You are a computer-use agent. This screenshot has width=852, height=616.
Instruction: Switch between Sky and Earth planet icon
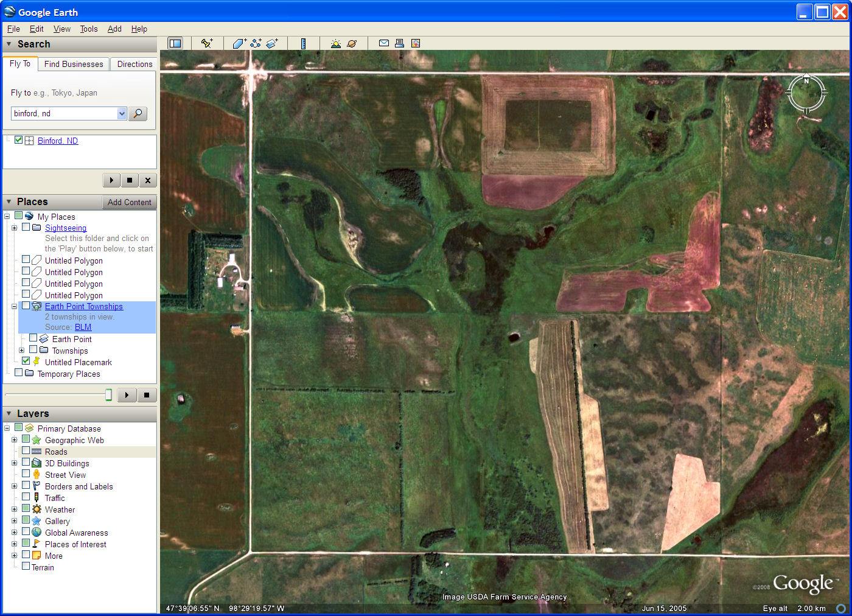[x=352, y=43]
